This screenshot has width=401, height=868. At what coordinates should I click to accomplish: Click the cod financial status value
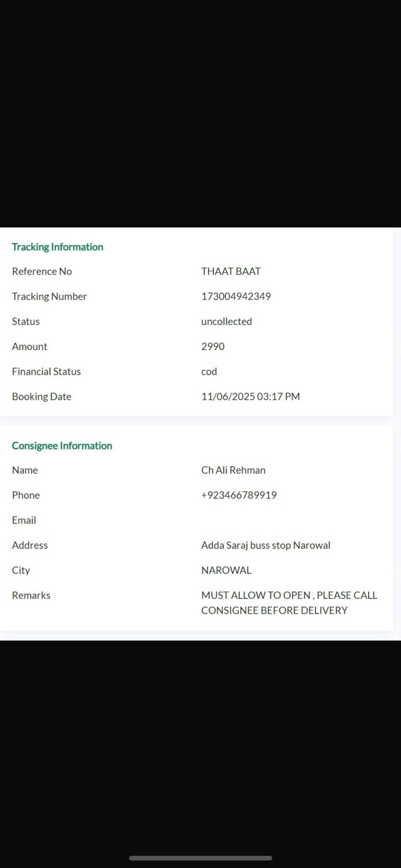pos(209,372)
